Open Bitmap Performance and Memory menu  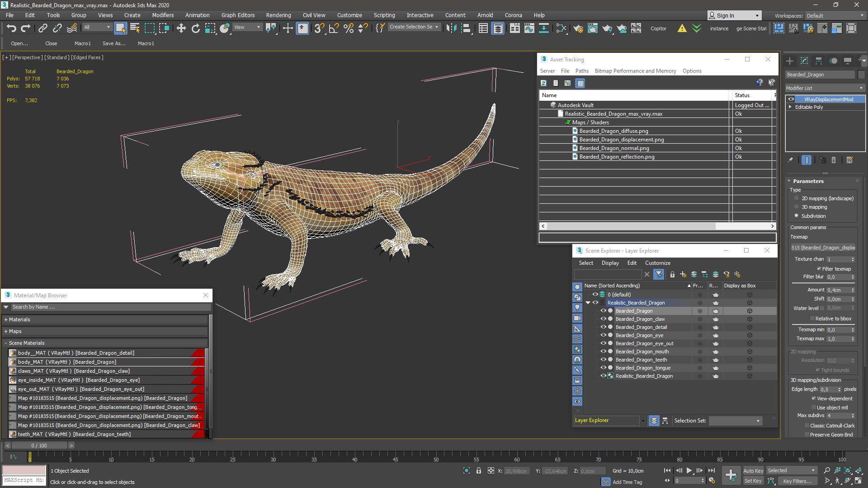[x=635, y=71]
